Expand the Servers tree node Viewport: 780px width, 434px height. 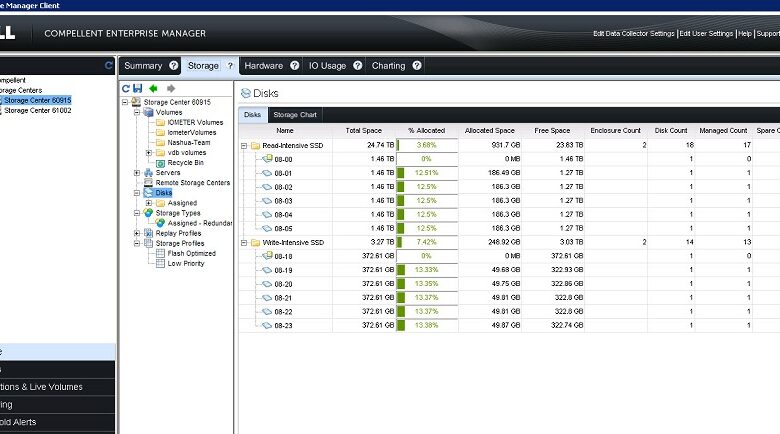(x=137, y=173)
